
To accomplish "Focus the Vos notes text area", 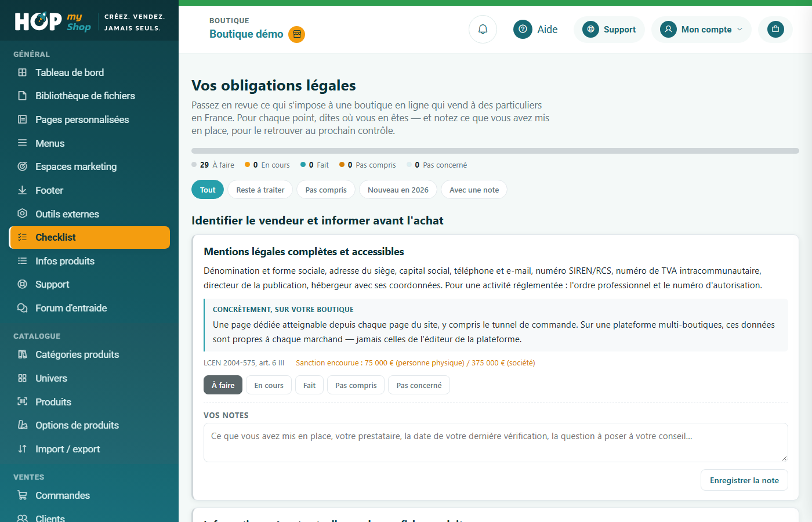I will click(x=495, y=443).
